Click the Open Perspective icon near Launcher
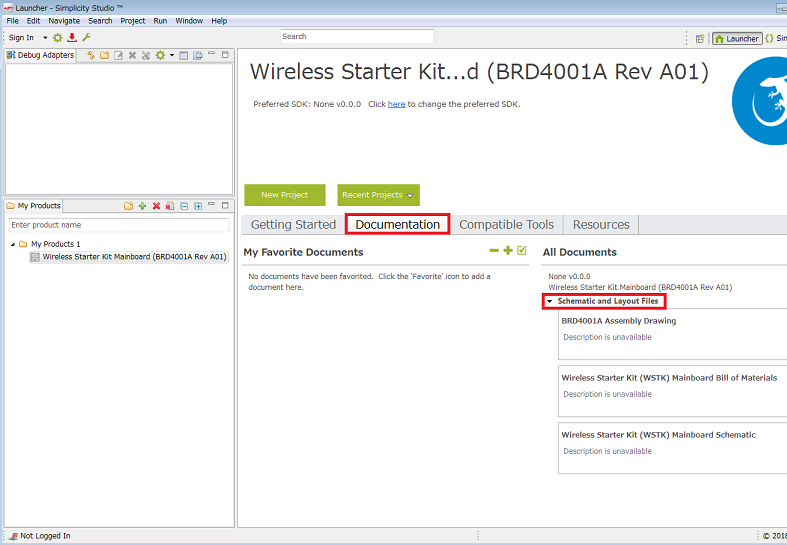The height and width of the screenshot is (545, 787). pos(700,39)
